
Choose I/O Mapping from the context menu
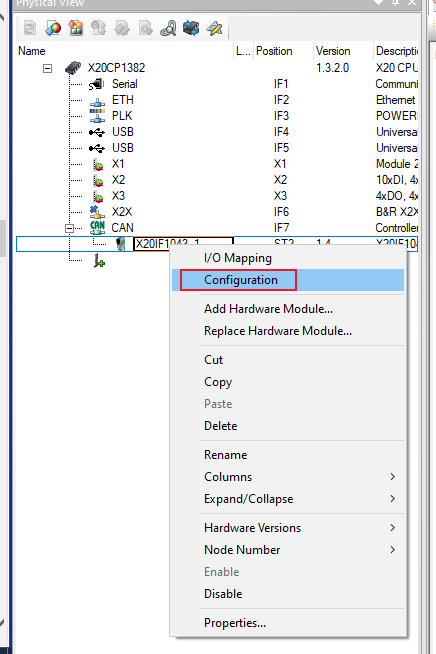237,258
